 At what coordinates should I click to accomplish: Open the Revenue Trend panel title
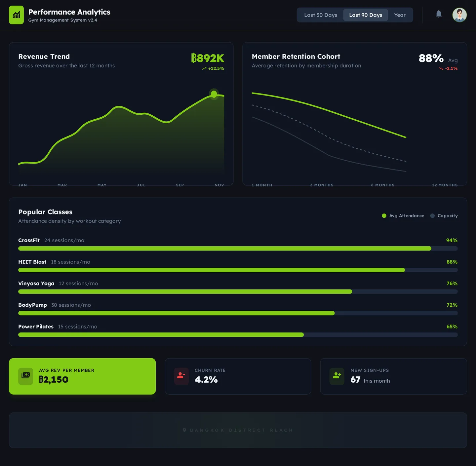click(44, 57)
